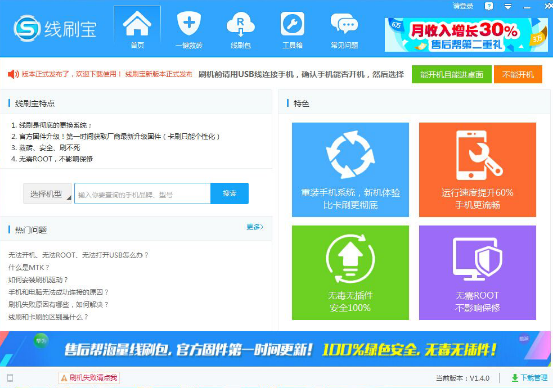Open the 线刷包 cloud download tab
Screen dimensions: 554x389
241,30
